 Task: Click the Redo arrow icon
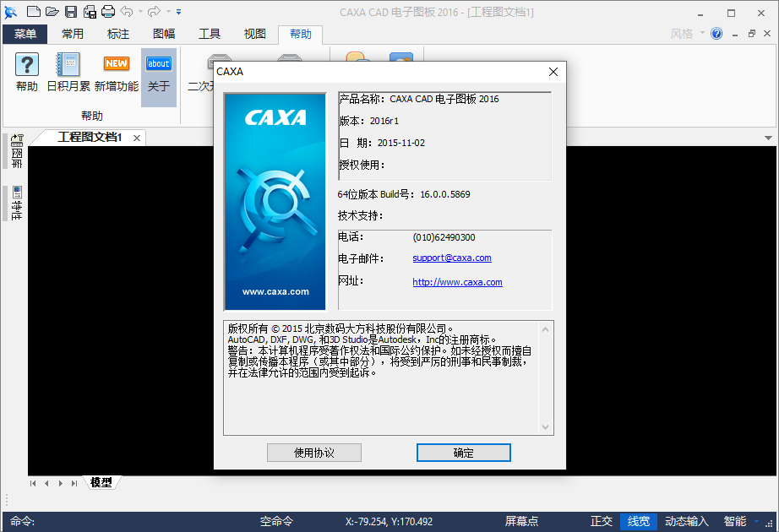(x=155, y=12)
